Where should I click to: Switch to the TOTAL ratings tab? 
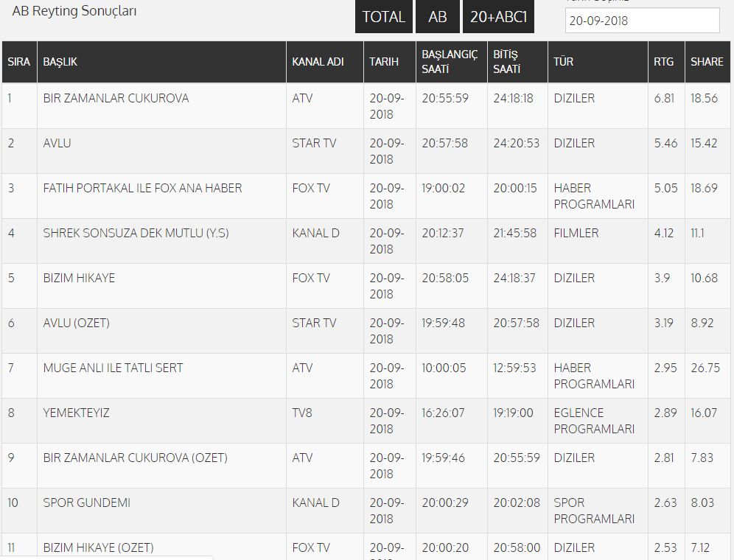tap(384, 16)
